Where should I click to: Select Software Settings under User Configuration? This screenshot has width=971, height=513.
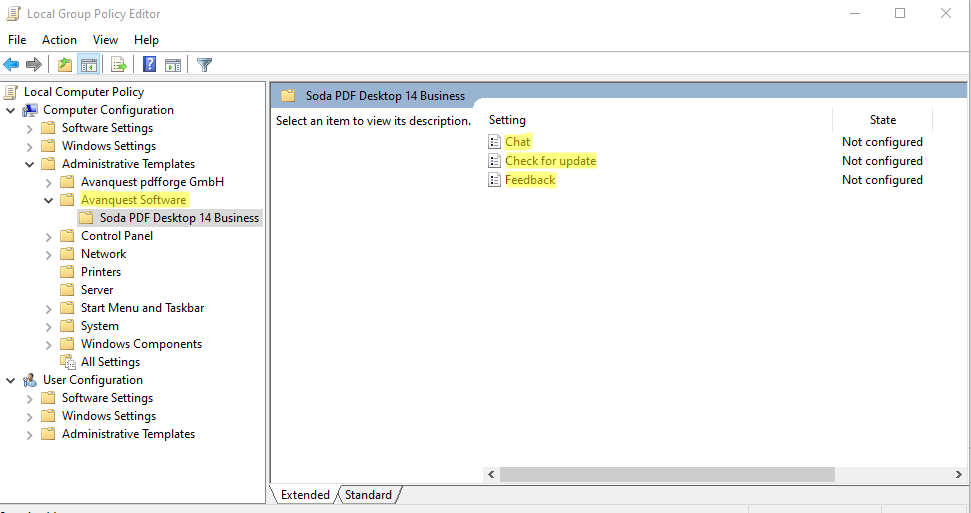[x=107, y=398]
